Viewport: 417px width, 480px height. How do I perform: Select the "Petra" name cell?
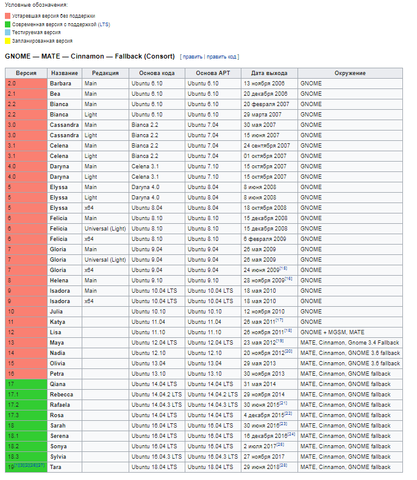click(x=64, y=373)
